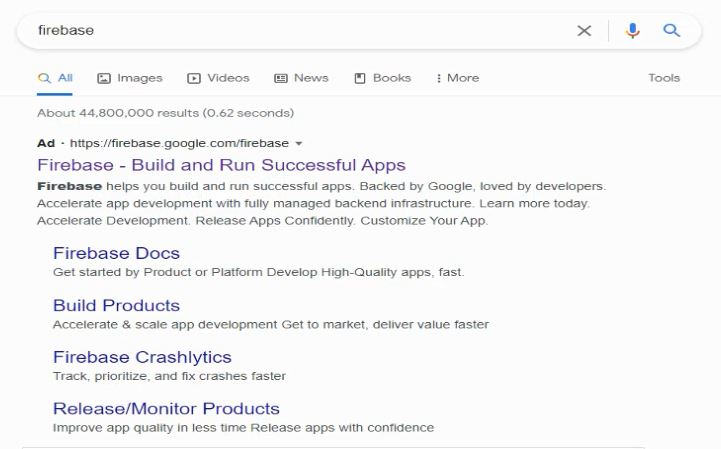Switch to the All results tab
The width and height of the screenshot is (721, 449).
click(x=55, y=78)
